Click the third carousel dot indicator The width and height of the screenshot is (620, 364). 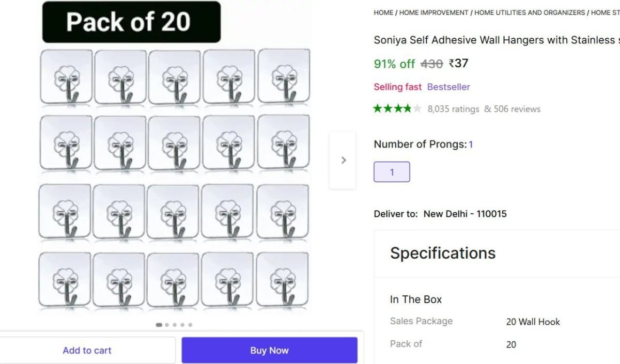tap(175, 325)
